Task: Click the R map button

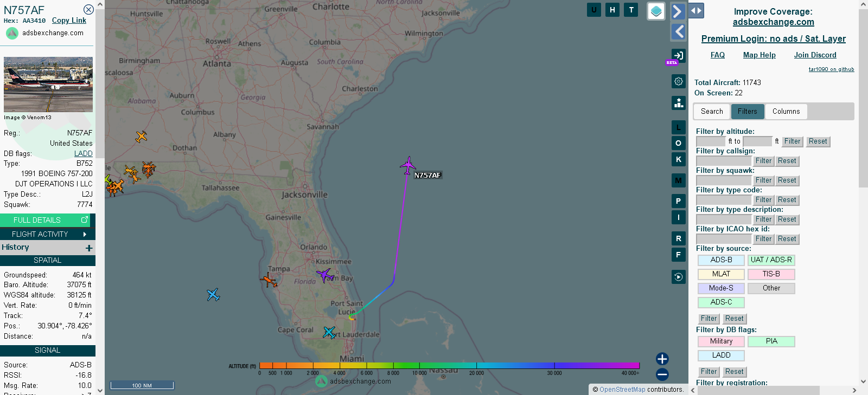Action: [679, 238]
